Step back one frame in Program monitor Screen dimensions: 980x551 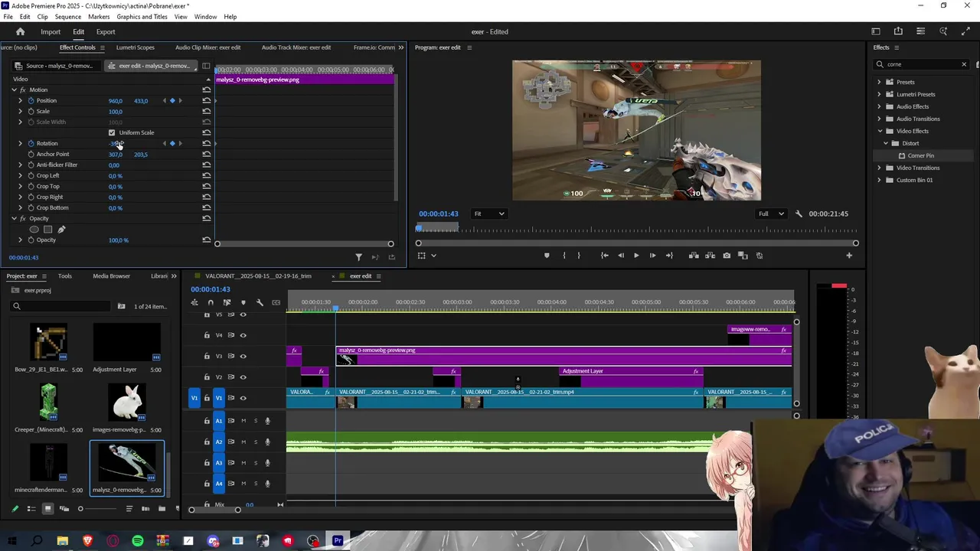pyautogui.click(x=620, y=256)
